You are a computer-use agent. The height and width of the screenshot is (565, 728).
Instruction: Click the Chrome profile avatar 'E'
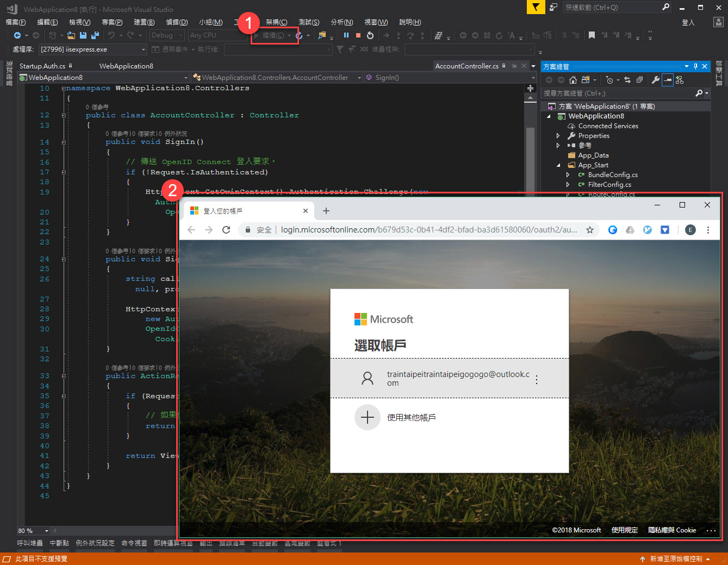[x=690, y=230]
